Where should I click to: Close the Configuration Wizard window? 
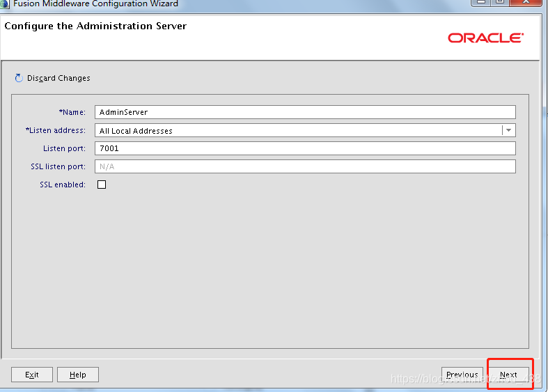[x=525, y=2]
